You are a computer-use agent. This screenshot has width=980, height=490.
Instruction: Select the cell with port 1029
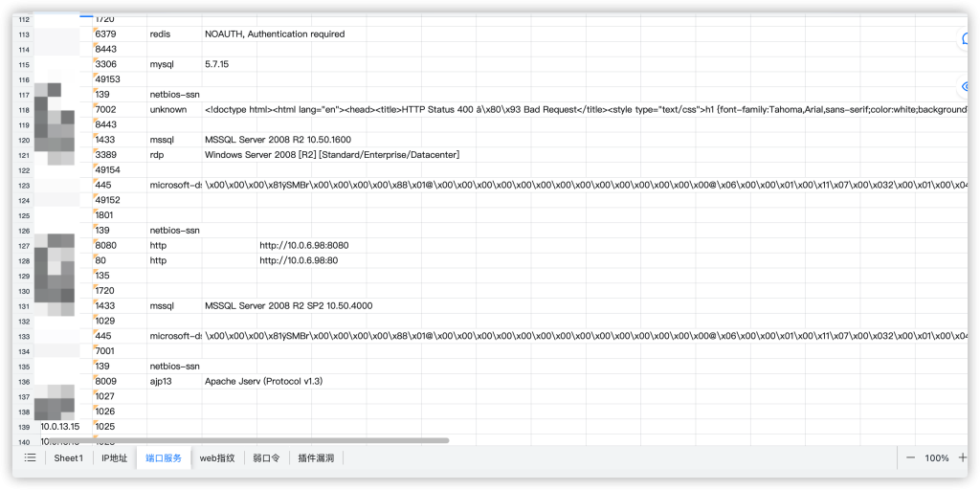tap(120, 321)
